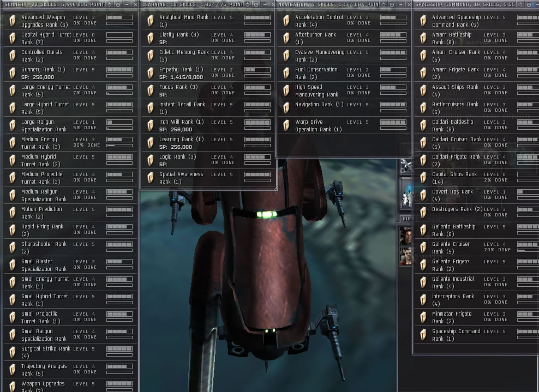Screen dimensions: 539x392
Task: Click the Small Blaster Specialization skill icon
Action: [13, 265]
